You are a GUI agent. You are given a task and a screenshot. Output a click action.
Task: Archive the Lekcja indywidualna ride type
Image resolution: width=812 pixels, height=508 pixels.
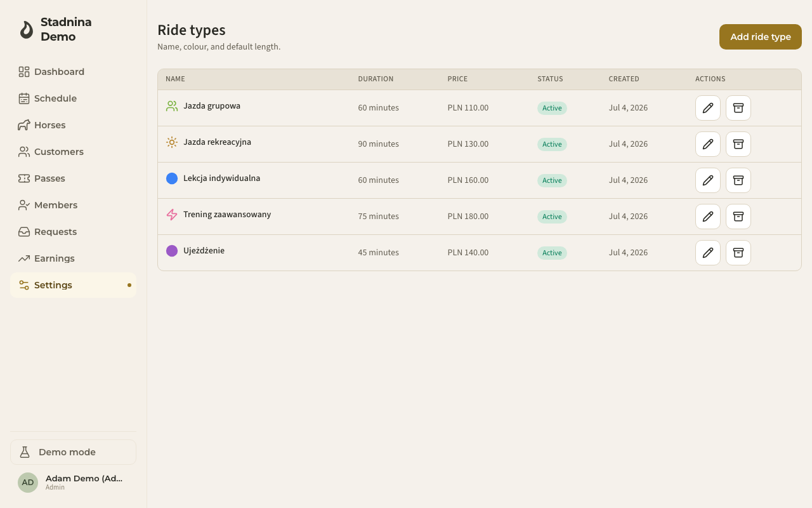[738, 180]
